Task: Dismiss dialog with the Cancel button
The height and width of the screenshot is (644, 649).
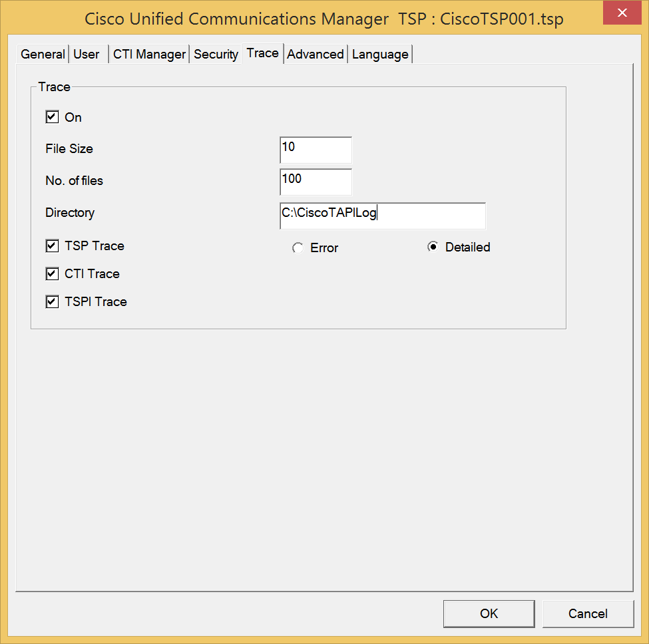Action: coord(588,614)
